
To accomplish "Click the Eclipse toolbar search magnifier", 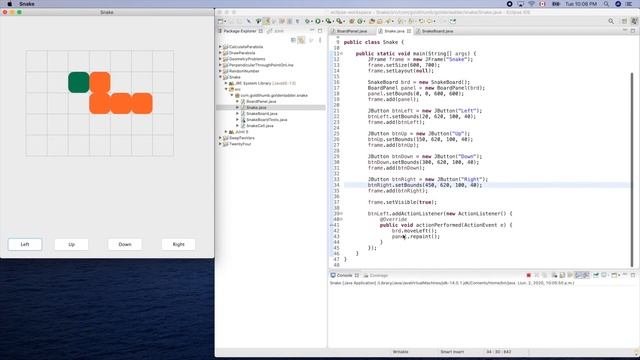I will point(611,21).
